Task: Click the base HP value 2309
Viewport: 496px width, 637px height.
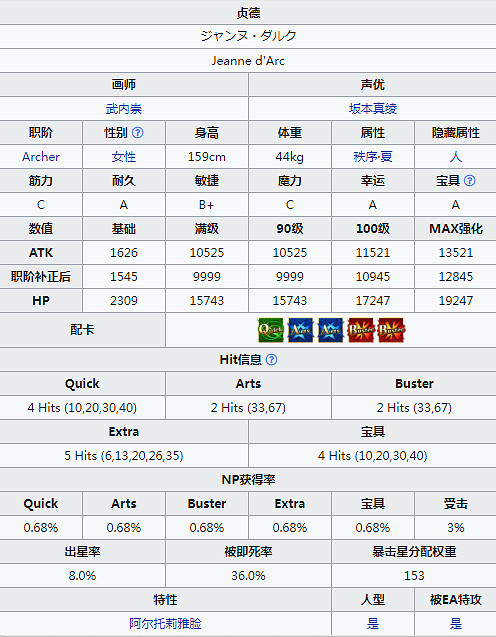Action: click(124, 300)
